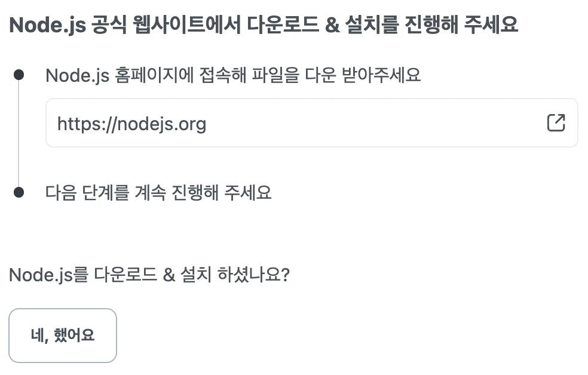588x375 pixels.
Task: Click the bold heading about Node.js 공식 웹사이트
Action: pos(264,24)
